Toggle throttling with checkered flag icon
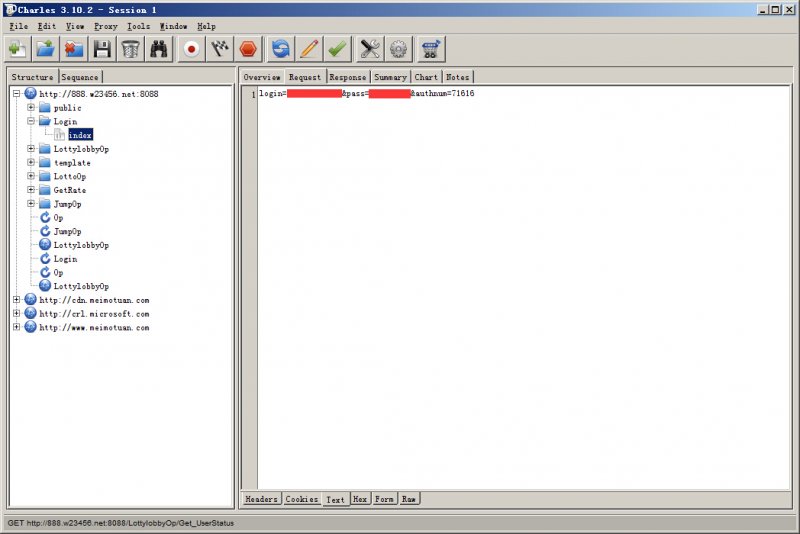The width and height of the screenshot is (800, 534). [220, 49]
